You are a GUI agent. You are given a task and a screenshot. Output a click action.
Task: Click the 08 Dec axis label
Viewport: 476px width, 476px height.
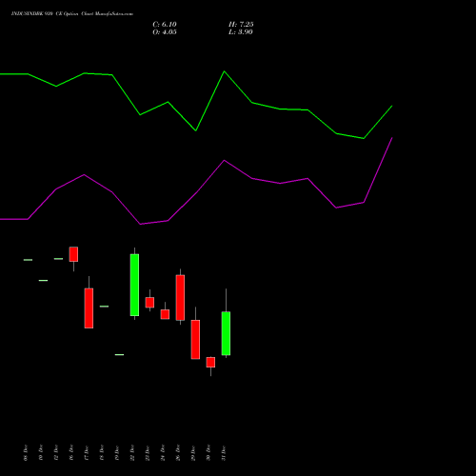(x=26, y=453)
